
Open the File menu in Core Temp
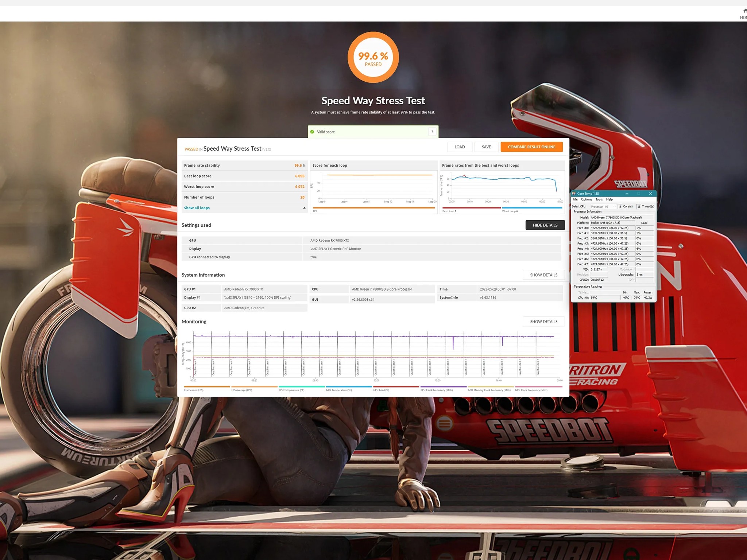575,199
